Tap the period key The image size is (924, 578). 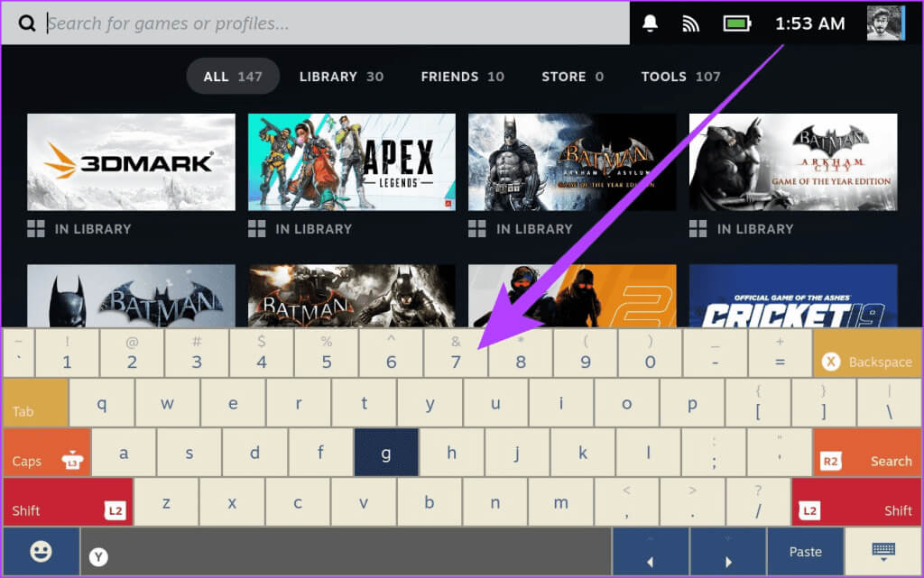click(x=692, y=501)
